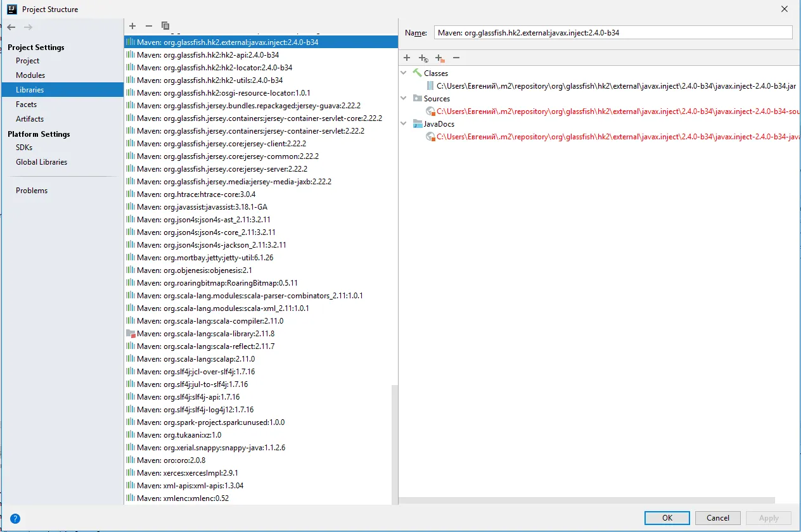Collapse the Classes node
This screenshot has width=801, height=532.
click(404, 73)
